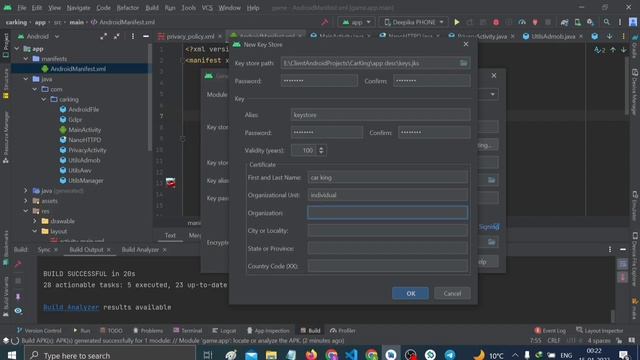640x360 pixels.
Task: Select AndroidManifest.xml in project tree
Action: [x=78, y=69]
